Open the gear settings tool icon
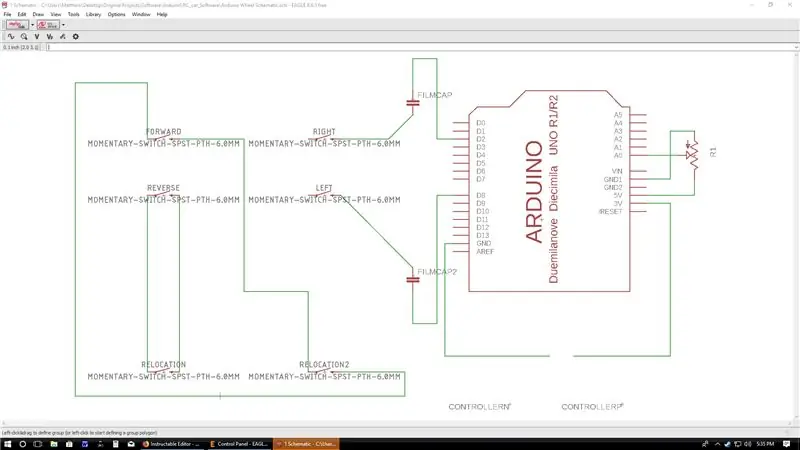The height and width of the screenshot is (450, 800). [76, 37]
